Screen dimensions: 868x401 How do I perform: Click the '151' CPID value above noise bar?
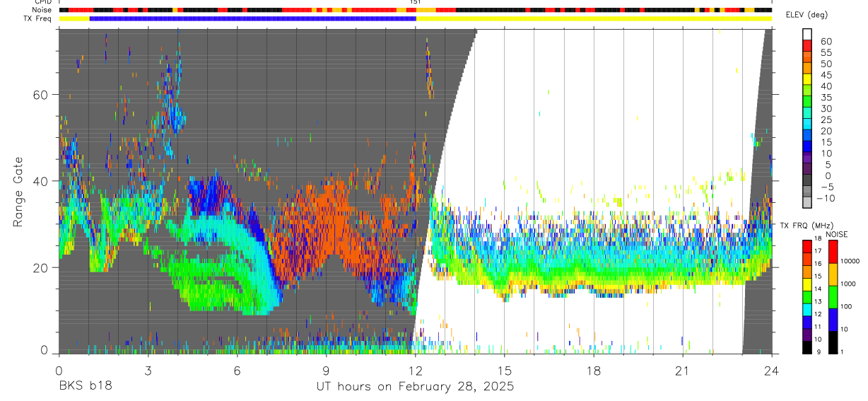coord(415,2)
